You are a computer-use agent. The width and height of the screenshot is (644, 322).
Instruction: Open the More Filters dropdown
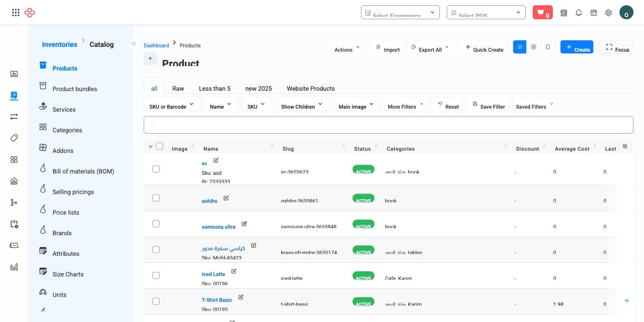pyautogui.click(x=406, y=104)
